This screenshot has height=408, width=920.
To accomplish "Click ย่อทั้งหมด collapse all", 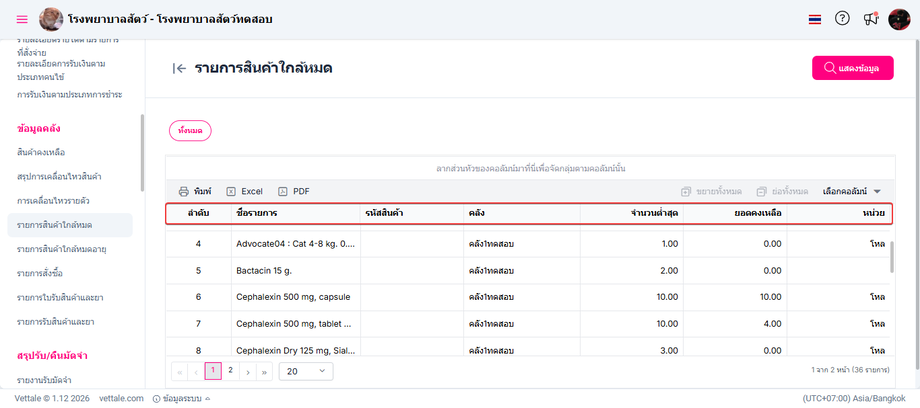I will point(783,191).
